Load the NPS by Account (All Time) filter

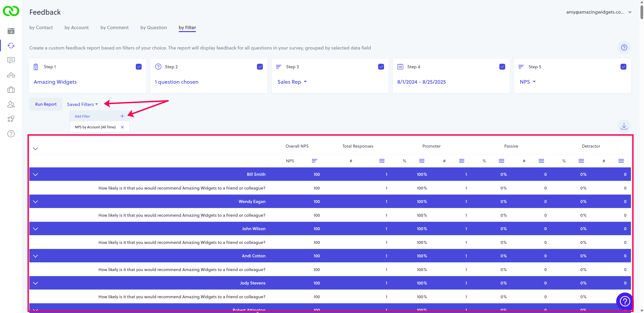tap(95, 127)
